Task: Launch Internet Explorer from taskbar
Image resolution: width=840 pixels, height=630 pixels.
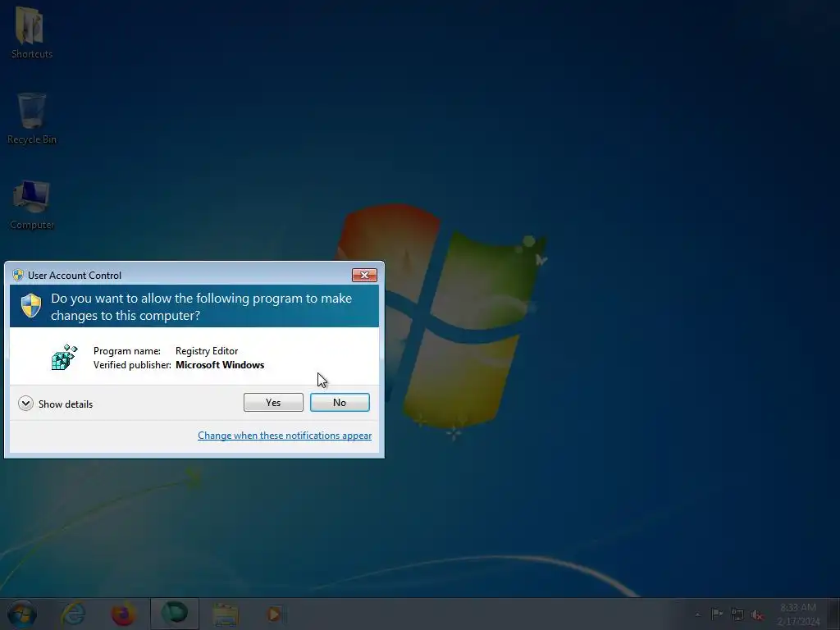Action: click(73, 614)
